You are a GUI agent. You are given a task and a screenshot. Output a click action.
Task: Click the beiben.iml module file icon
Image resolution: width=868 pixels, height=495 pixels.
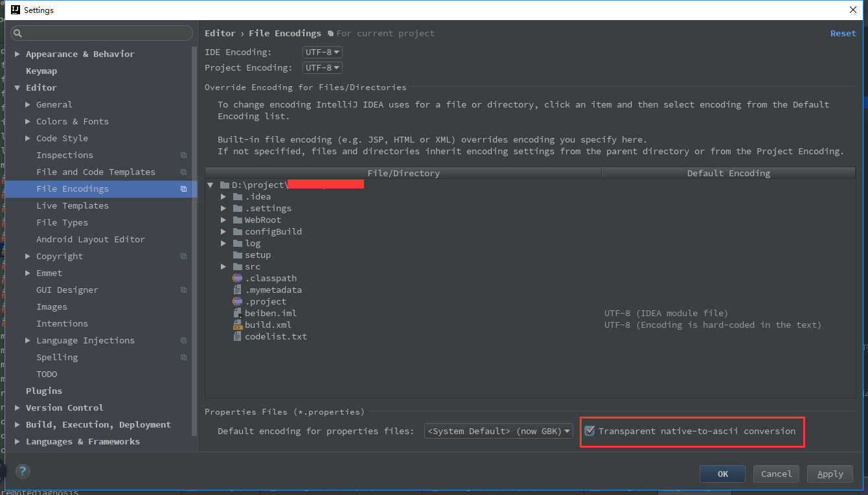click(x=238, y=313)
